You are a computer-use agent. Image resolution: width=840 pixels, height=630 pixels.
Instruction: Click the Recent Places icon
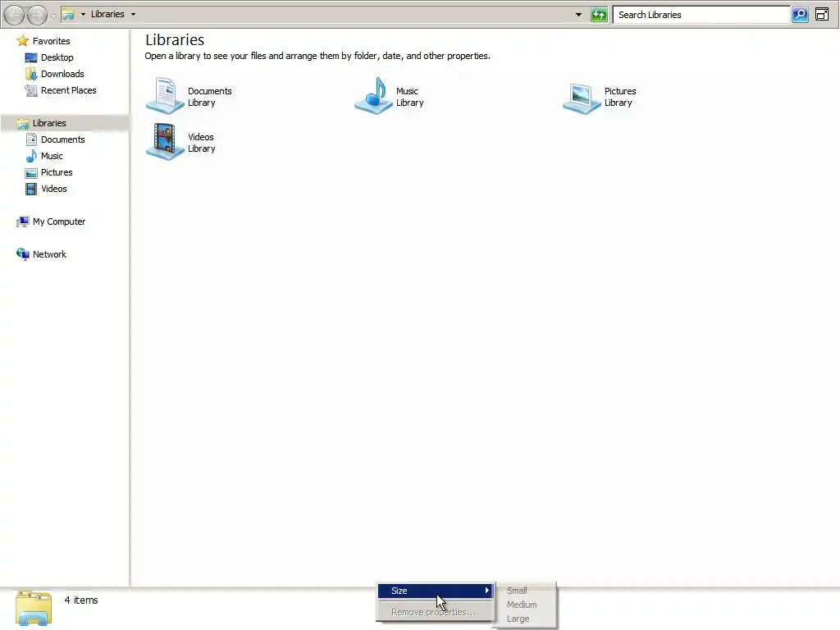pos(31,90)
